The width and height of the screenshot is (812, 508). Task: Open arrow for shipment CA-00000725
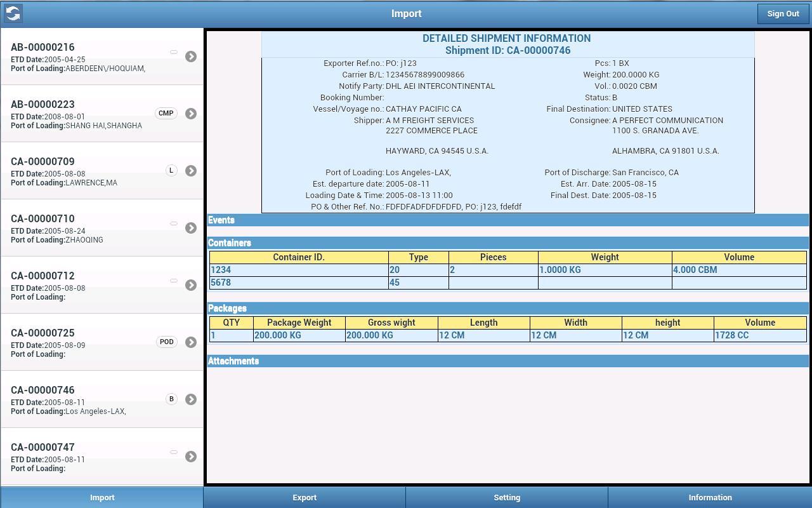click(x=191, y=342)
